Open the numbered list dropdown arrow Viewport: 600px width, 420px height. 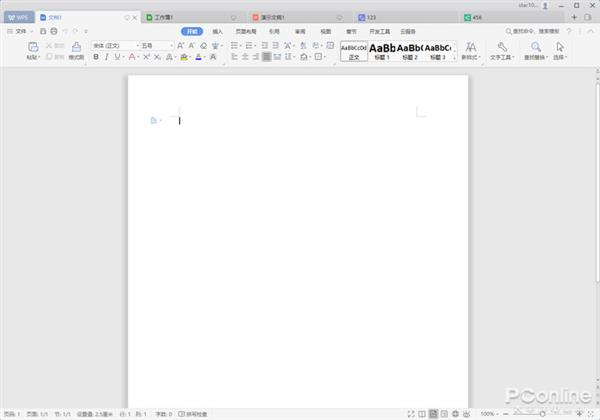pyautogui.click(x=255, y=46)
